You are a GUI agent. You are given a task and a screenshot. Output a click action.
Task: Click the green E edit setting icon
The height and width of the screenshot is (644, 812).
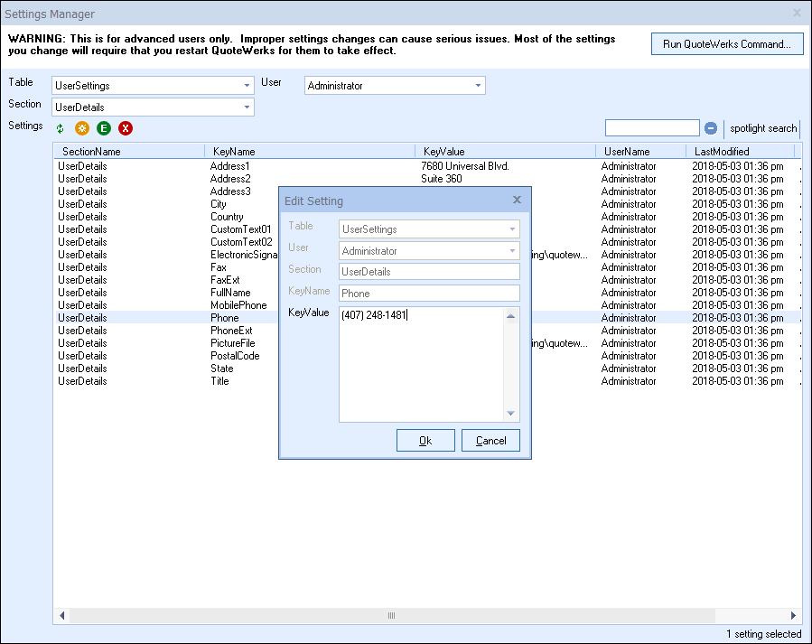coord(104,129)
